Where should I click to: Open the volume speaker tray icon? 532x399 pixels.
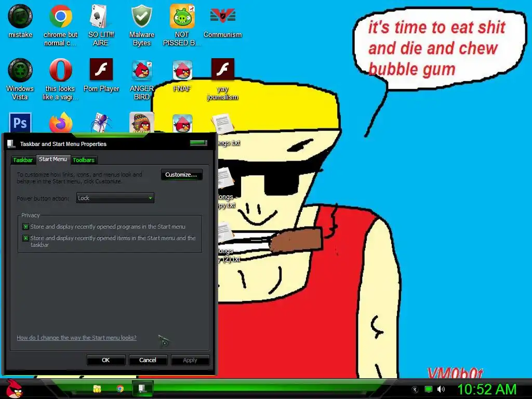[x=441, y=390]
